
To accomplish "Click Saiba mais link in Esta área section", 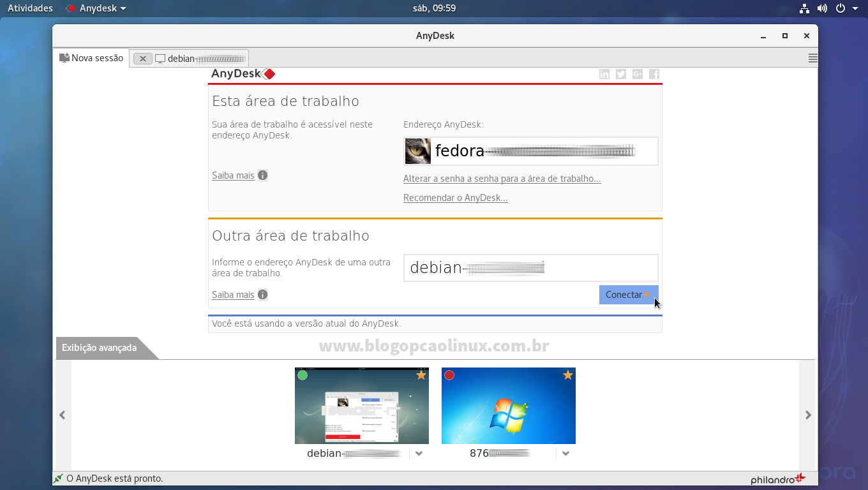I will point(233,175).
